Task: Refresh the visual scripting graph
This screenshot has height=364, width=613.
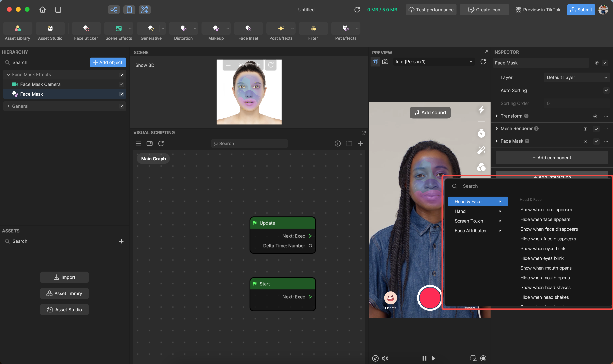Action: pos(161,144)
